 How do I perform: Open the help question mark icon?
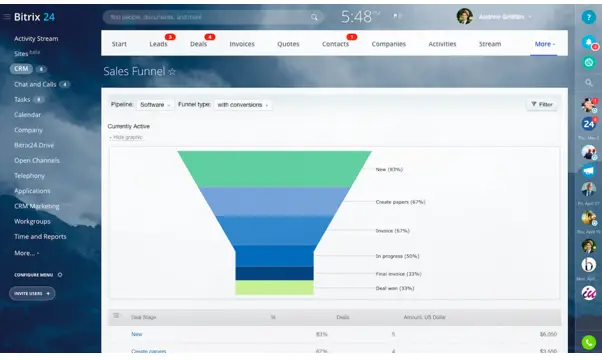[x=588, y=17]
